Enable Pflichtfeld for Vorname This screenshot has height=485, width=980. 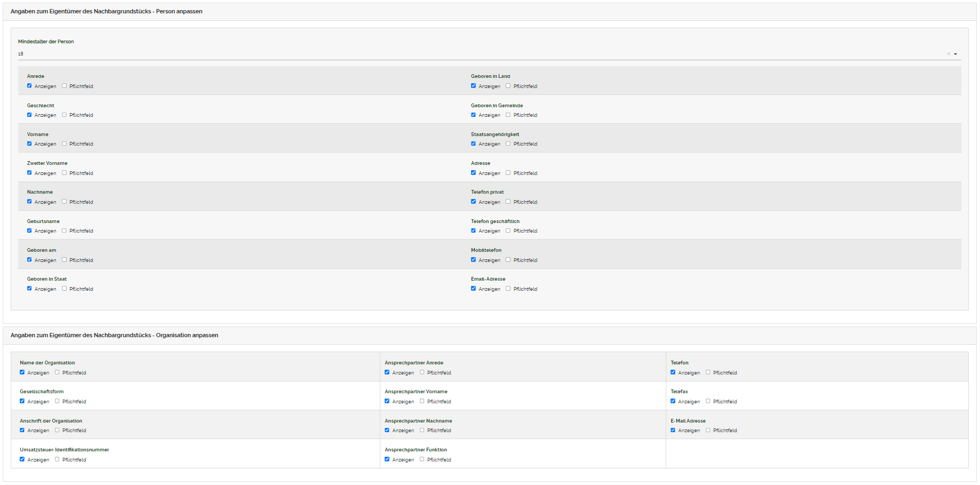pos(64,144)
